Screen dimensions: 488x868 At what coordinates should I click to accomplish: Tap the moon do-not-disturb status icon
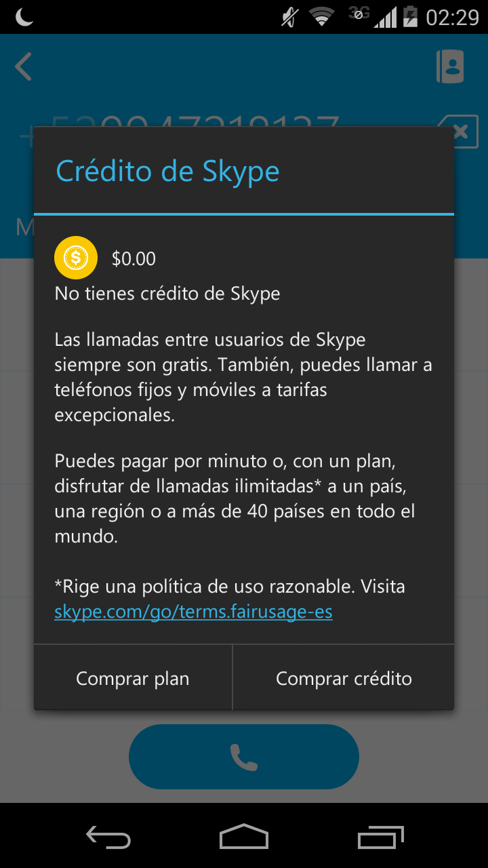(24, 17)
